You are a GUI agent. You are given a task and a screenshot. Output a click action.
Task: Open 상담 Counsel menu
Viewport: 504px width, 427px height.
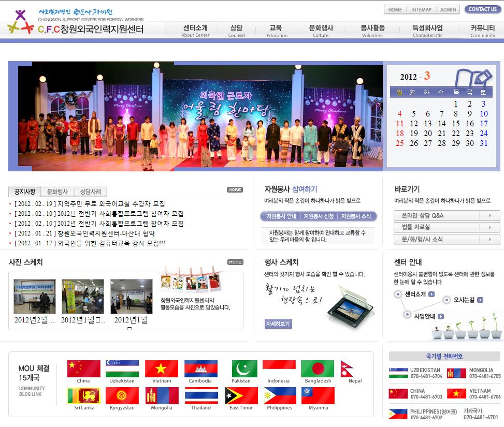click(x=237, y=31)
